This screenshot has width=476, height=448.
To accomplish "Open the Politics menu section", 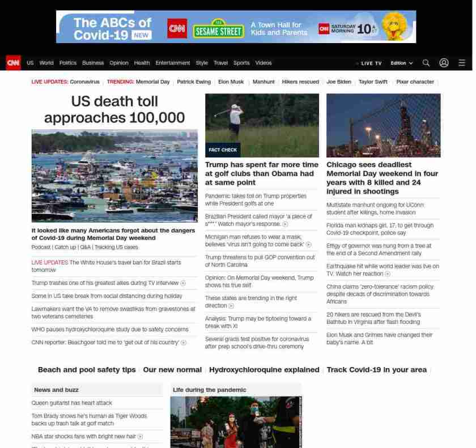I will tap(67, 63).
